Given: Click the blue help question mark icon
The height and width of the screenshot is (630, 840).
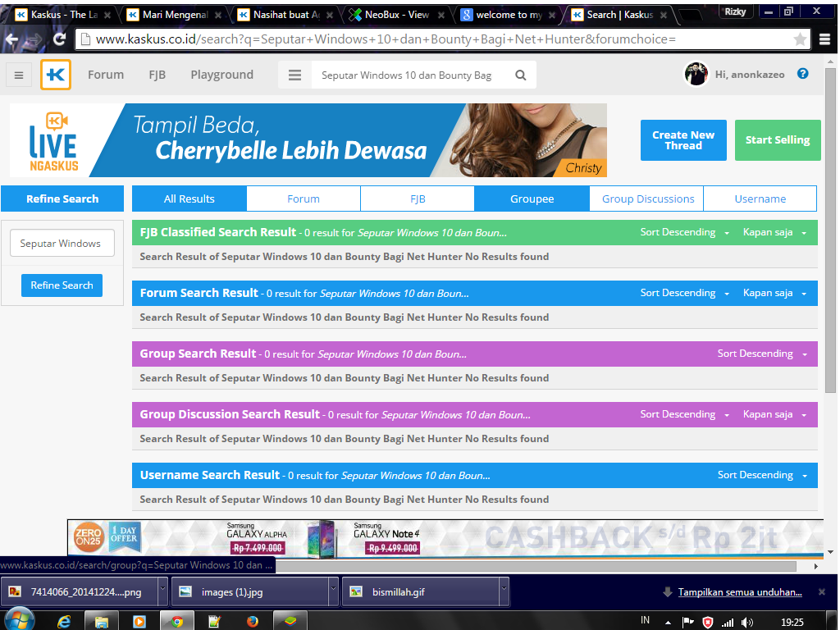Looking at the screenshot, I should point(802,74).
